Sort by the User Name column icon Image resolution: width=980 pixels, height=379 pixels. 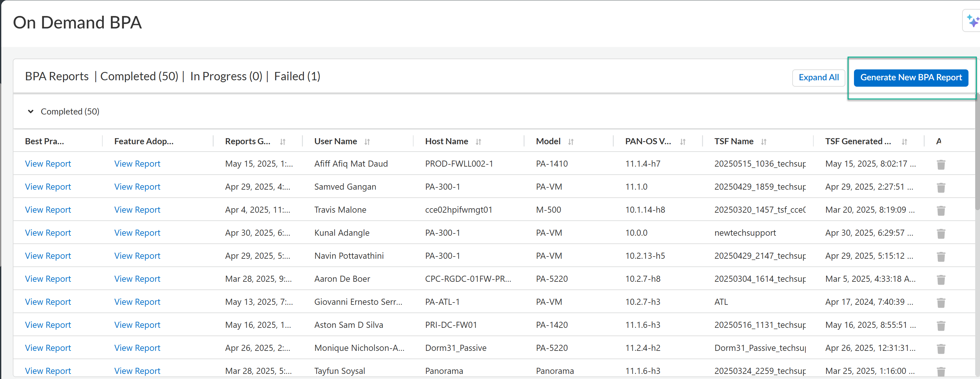(x=367, y=142)
